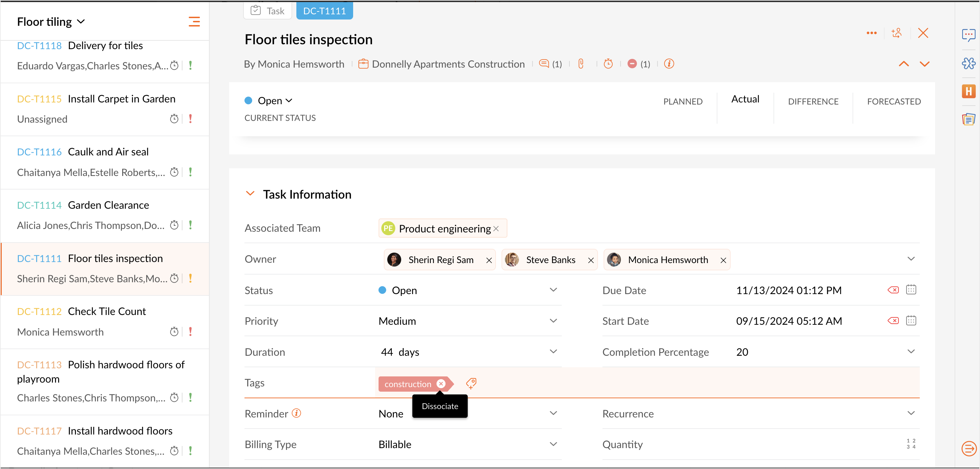This screenshot has height=469, width=980.
Task: Open the Floor tiling list dropdown
Action: [x=51, y=22]
